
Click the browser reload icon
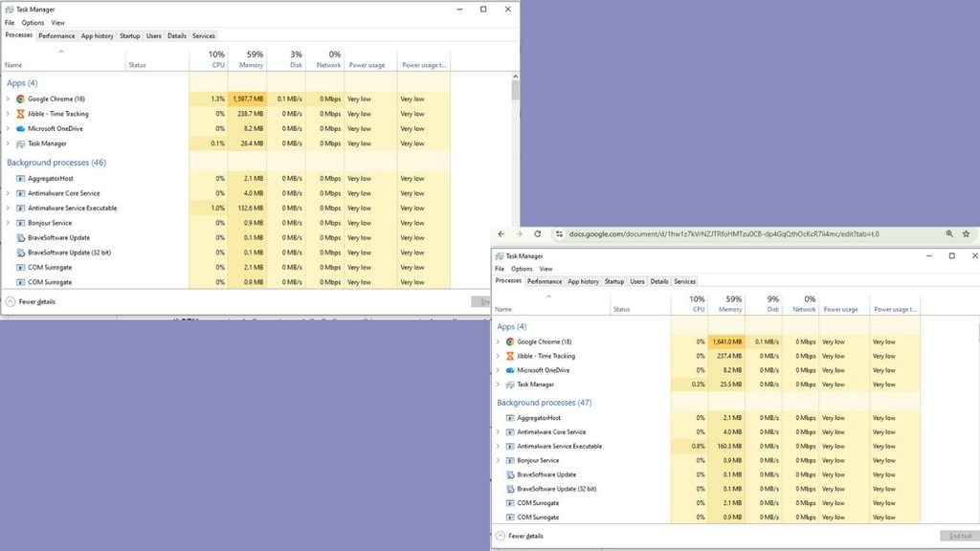click(538, 233)
